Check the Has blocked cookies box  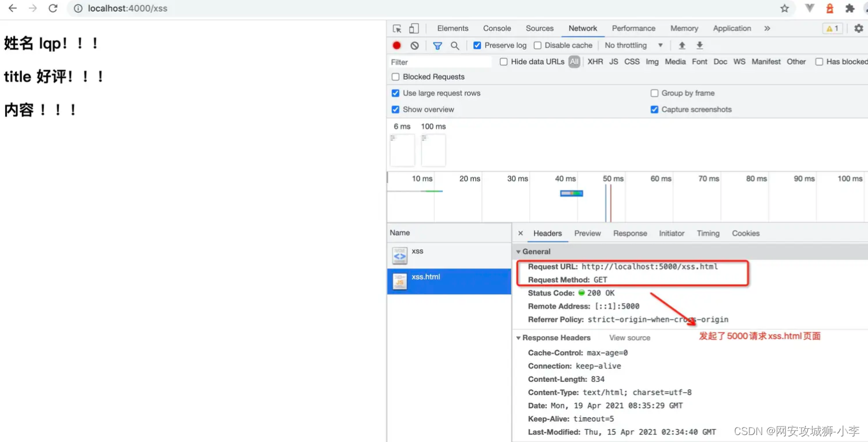click(x=819, y=61)
